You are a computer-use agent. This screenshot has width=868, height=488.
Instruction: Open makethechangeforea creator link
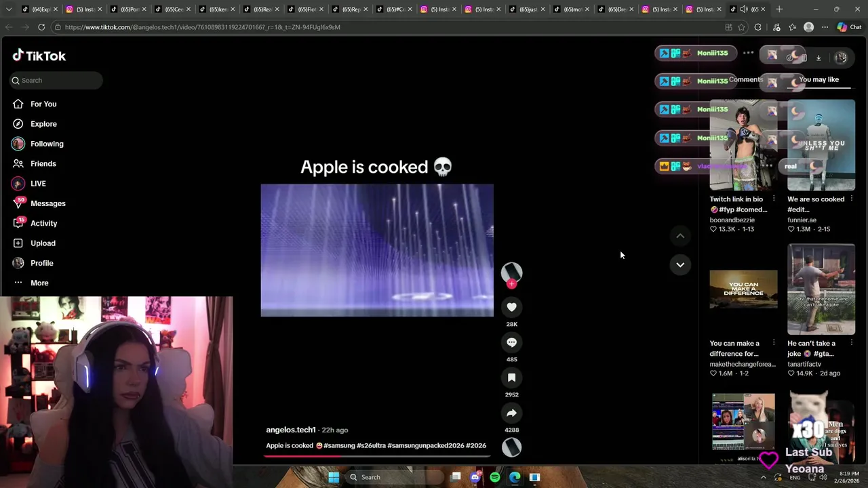(x=743, y=364)
